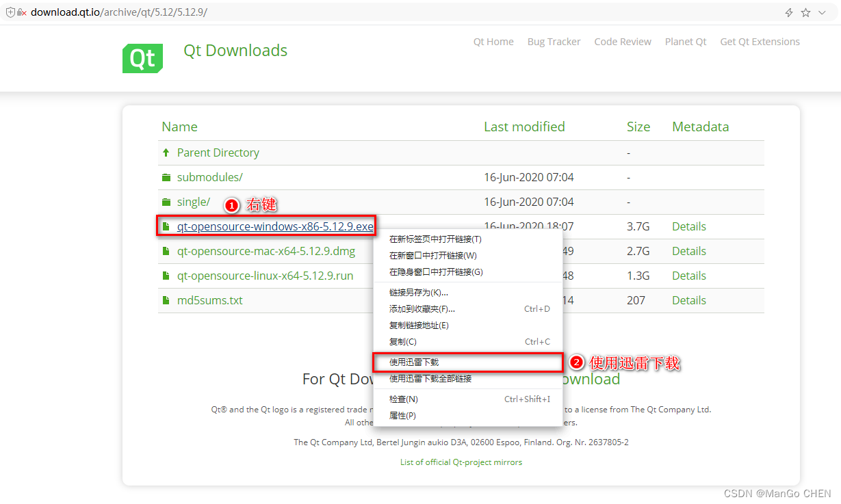This screenshot has width=841, height=504.
Task: Click the green Qt logo
Action: coord(142,57)
